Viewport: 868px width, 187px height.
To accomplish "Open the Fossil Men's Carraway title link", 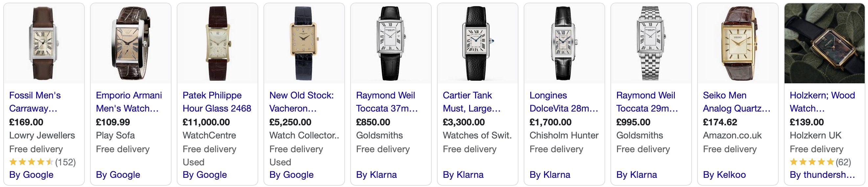I will tap(35, 102).
